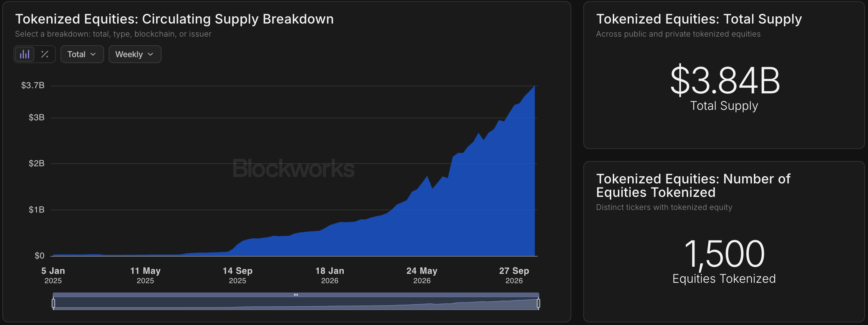Click the $3B y-axis label
This screenshot has width=868, height=325.
point(37,118)
